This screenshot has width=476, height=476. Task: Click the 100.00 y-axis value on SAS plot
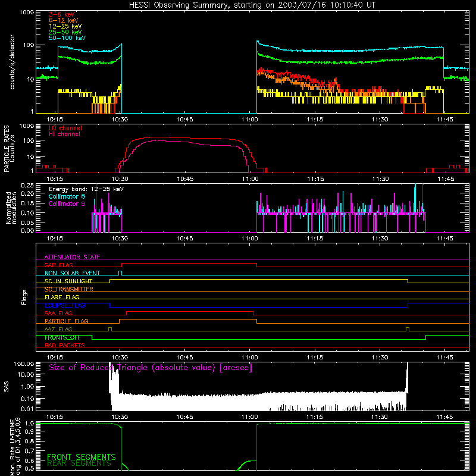24,364
